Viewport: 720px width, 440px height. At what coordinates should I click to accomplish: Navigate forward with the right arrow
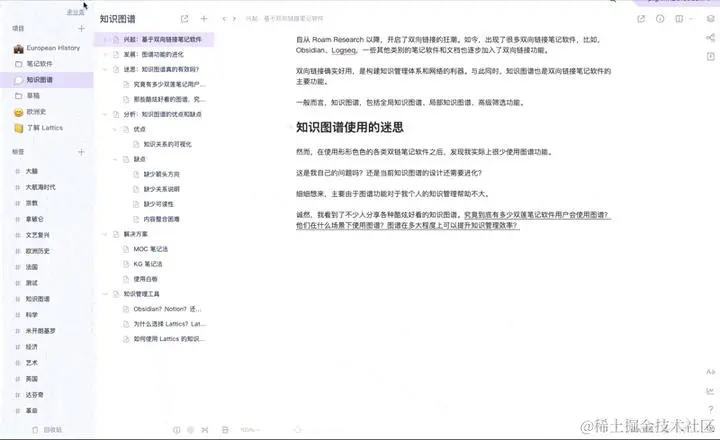pos(234,19)
